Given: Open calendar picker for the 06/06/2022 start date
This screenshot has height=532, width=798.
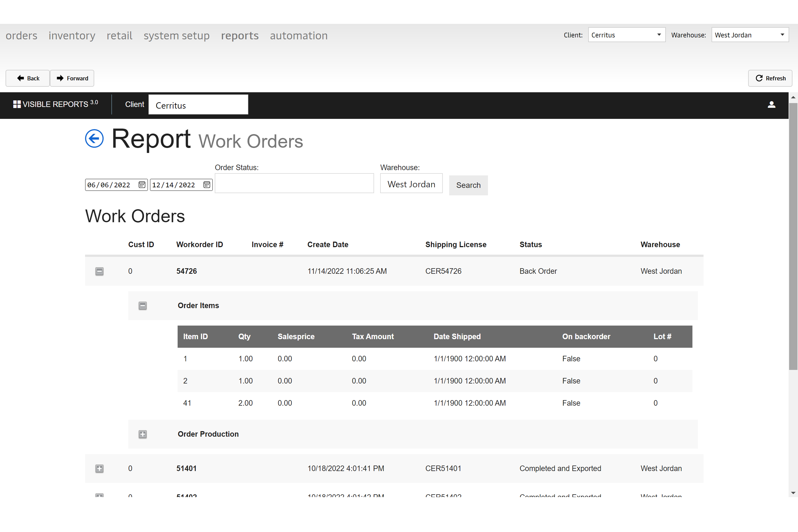Looking at the screenshot, I should pyautogui.click(x=142, y=185).
